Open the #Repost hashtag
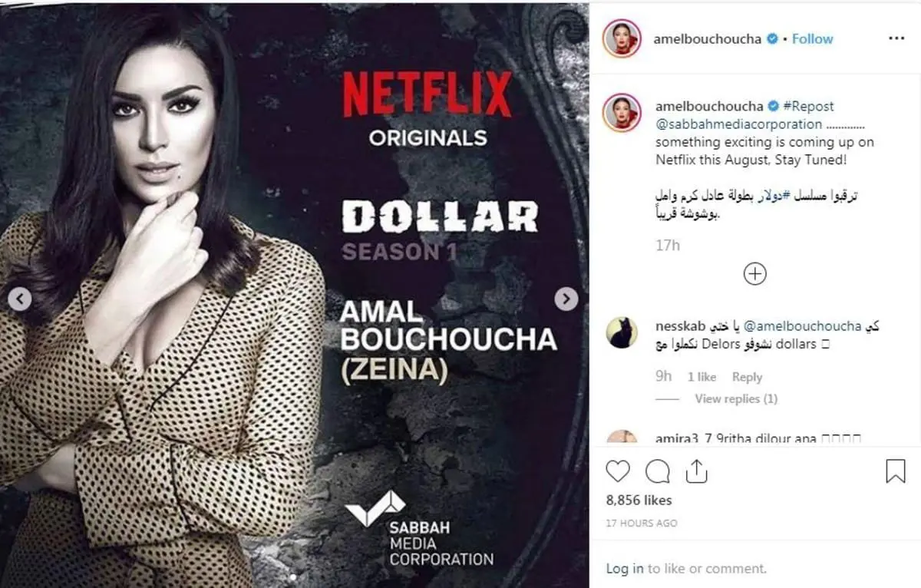 [808, 106]
